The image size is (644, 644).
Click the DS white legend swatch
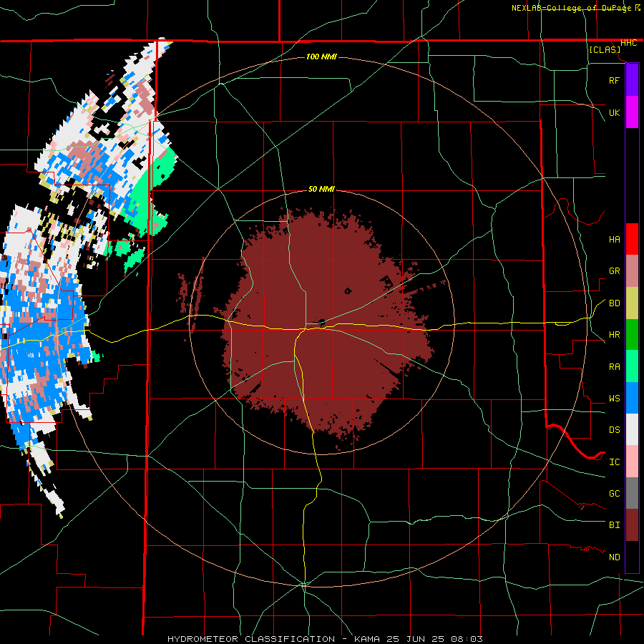click(x=632, y=429)
